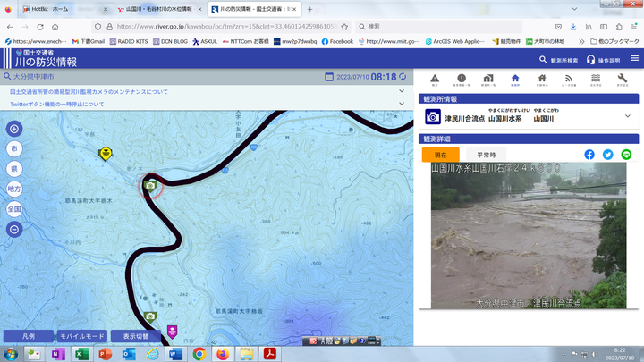Switch to the HotBiz ホーム browser tab
The height and width of the screenshot is (362, 644).
click(x=55, y=8)
